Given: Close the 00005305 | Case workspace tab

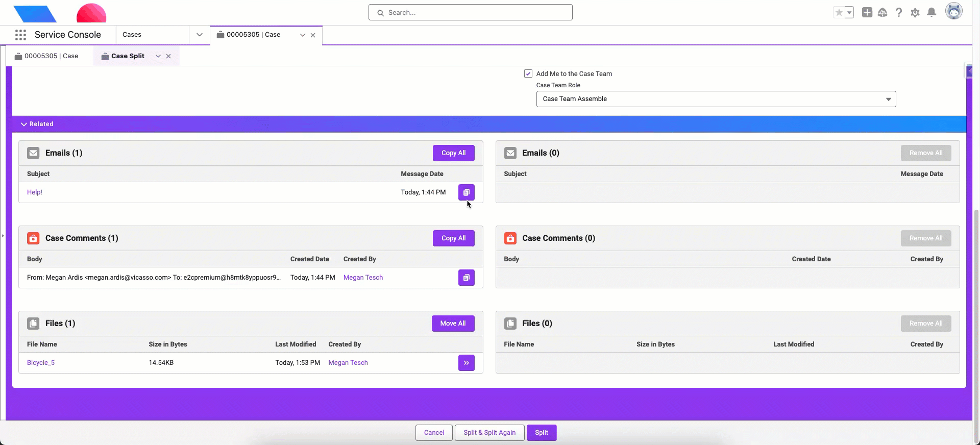Looking at the screenshot, I should pos(313,35).
